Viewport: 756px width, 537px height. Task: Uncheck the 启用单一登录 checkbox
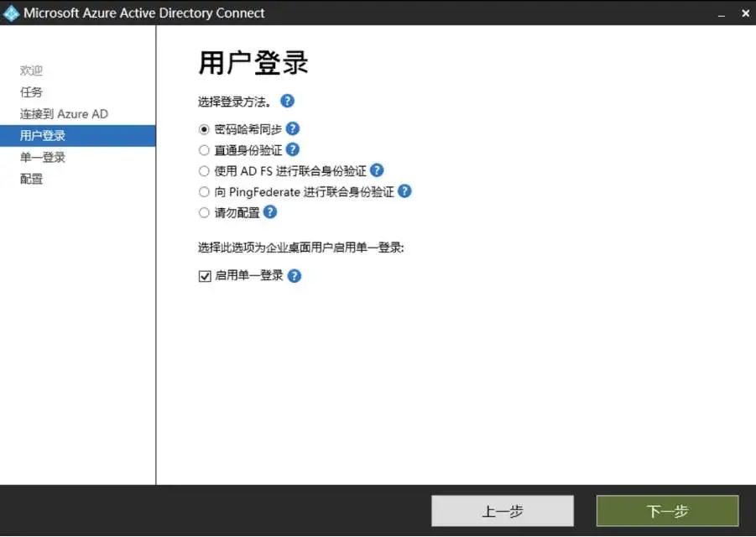[205, 276]
